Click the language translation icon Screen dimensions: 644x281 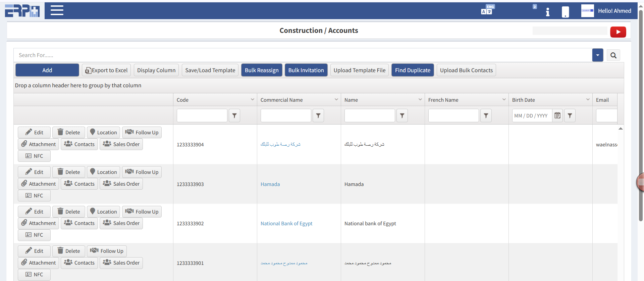click(x=487, y=10)
